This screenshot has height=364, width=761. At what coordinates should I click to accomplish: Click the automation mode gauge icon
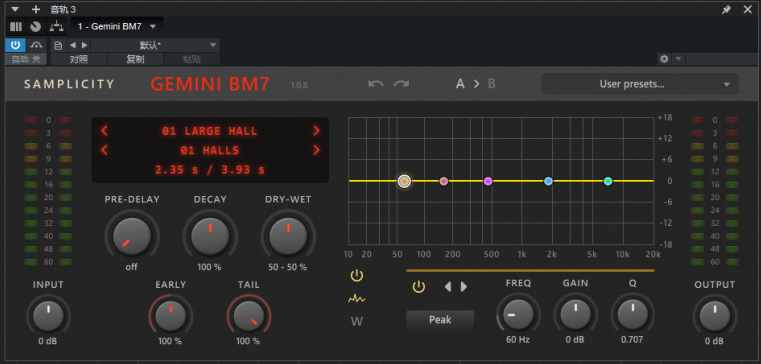click(36, 45)
